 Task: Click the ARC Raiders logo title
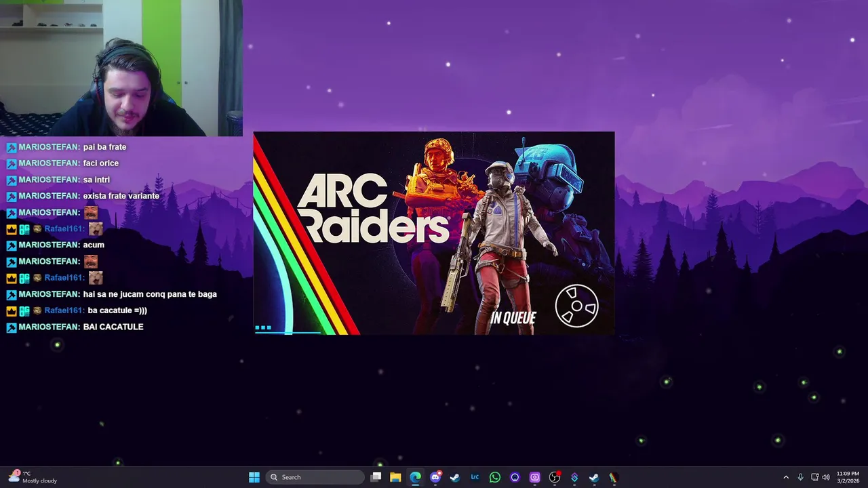[x=373, y=209]
